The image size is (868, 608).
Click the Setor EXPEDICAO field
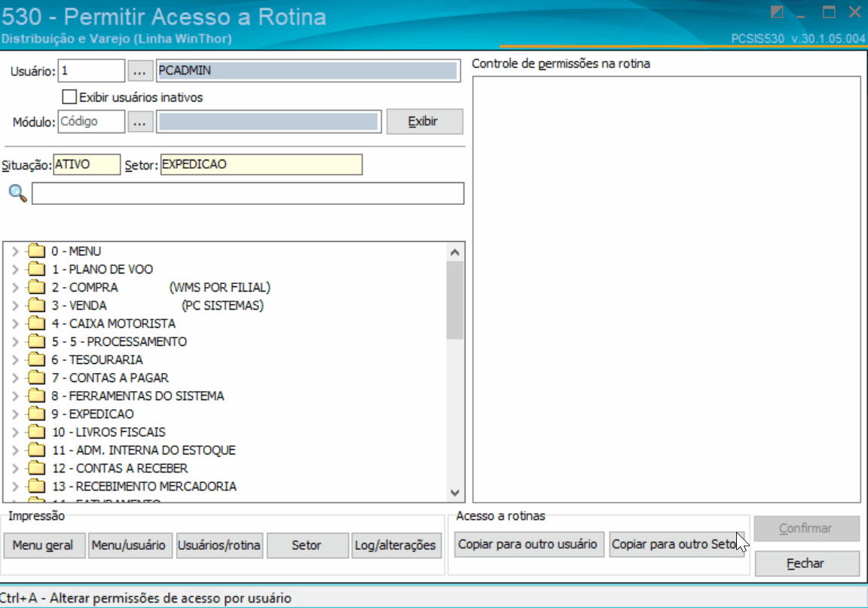(261, 164)
